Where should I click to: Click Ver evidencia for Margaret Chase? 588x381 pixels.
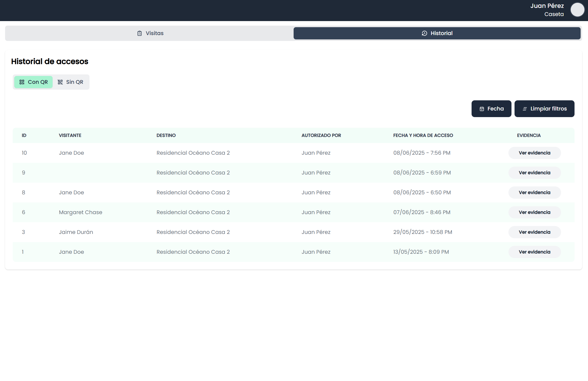[x=534, y=212]
